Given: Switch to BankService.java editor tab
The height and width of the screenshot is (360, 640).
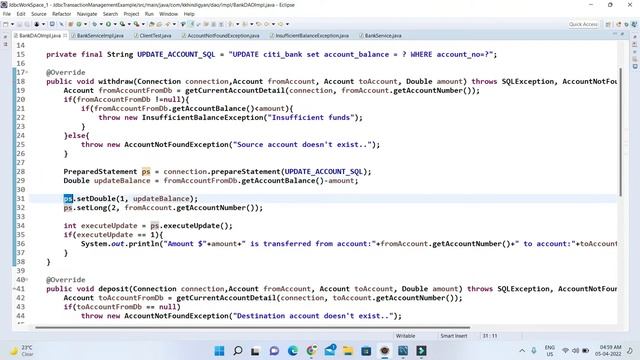Looking at the screenshot, I should [x=382, y=36].
